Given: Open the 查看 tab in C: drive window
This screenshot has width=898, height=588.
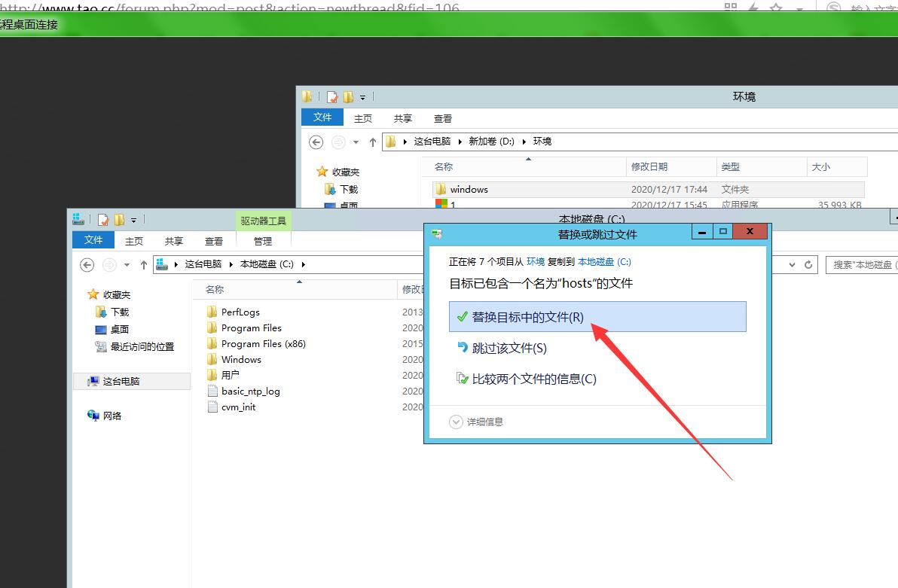Looking at the screenshot, I should [x=214, y=241].
